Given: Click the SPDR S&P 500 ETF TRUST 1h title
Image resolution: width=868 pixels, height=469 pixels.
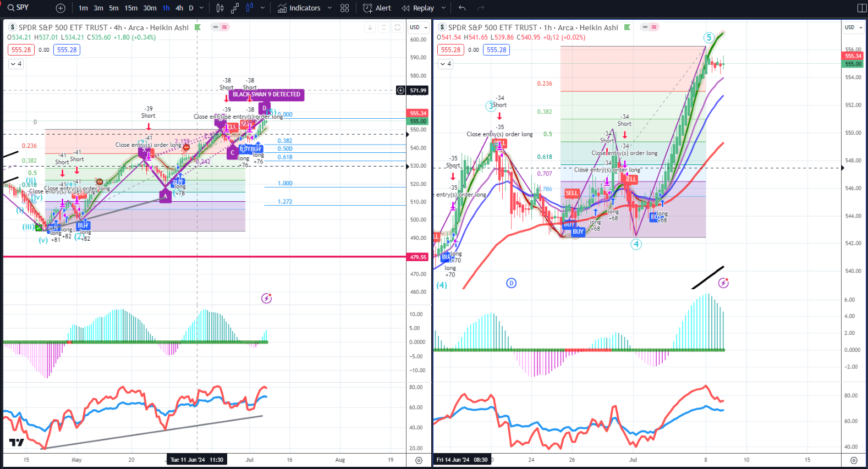Looking at the screenshot, I should (533, 27).
